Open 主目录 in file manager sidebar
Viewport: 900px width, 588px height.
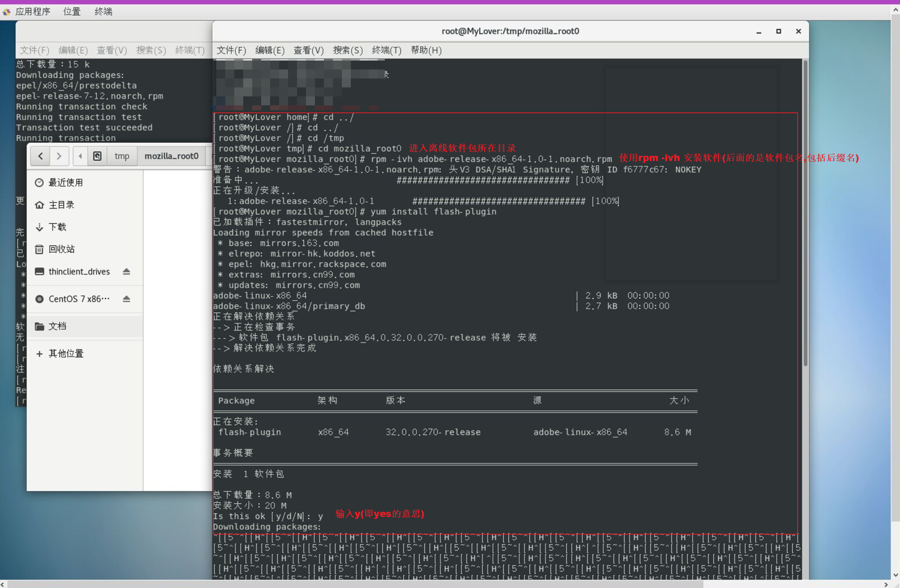click(85, 205)
